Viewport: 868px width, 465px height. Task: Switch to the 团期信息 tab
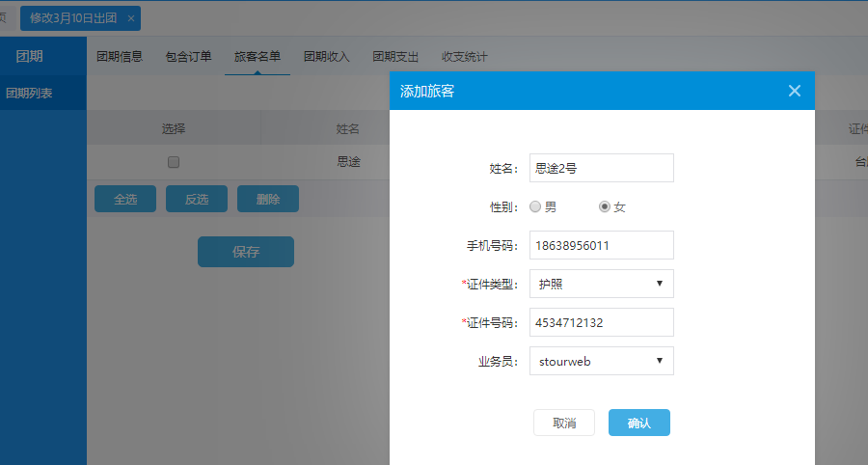(120, 57)
